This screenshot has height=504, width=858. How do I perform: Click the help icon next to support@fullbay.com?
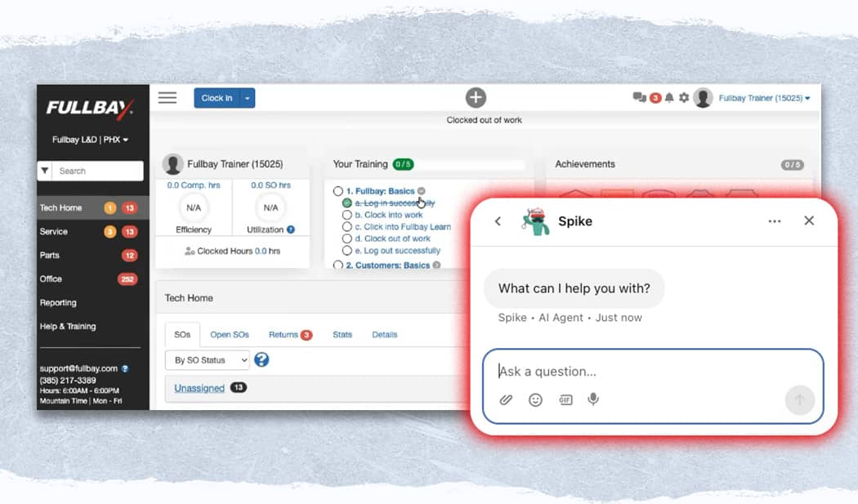125,369
